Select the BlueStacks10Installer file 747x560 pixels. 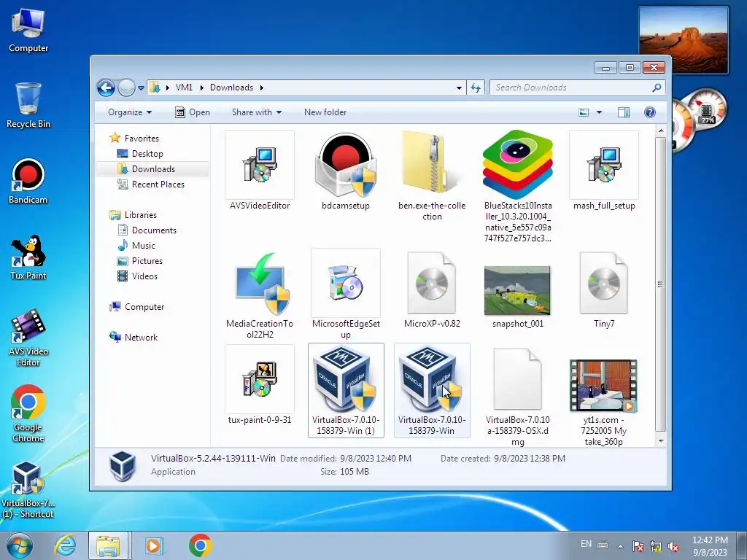click(x=518, y=187)
